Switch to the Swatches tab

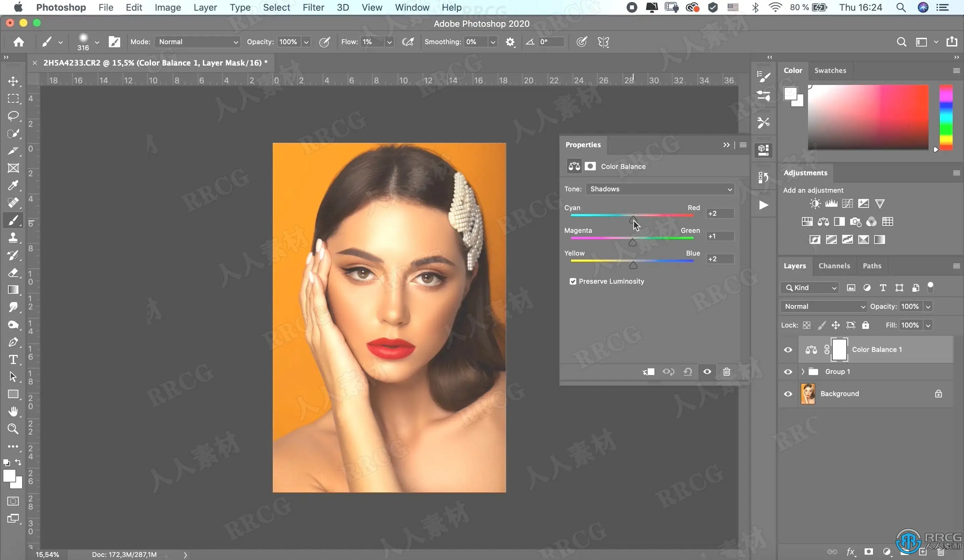[830, 70]
